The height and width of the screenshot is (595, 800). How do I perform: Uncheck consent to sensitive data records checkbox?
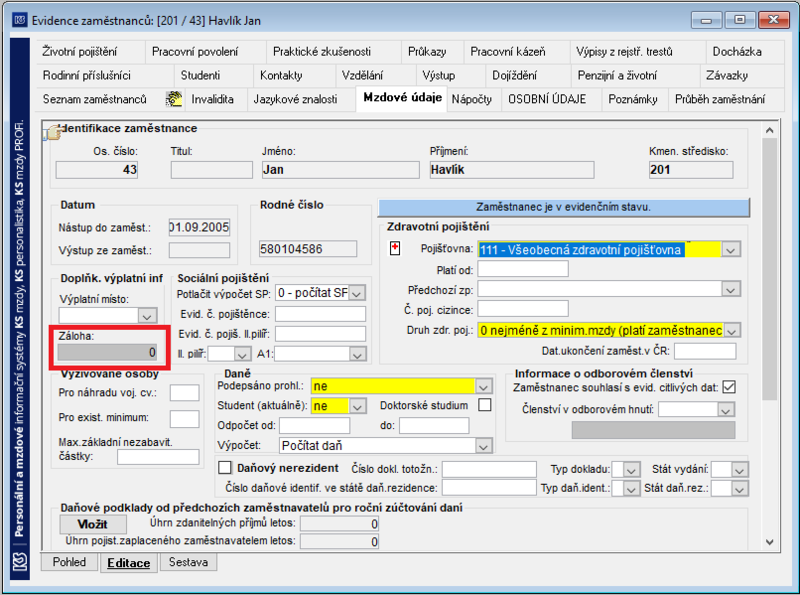coord(729,387)
